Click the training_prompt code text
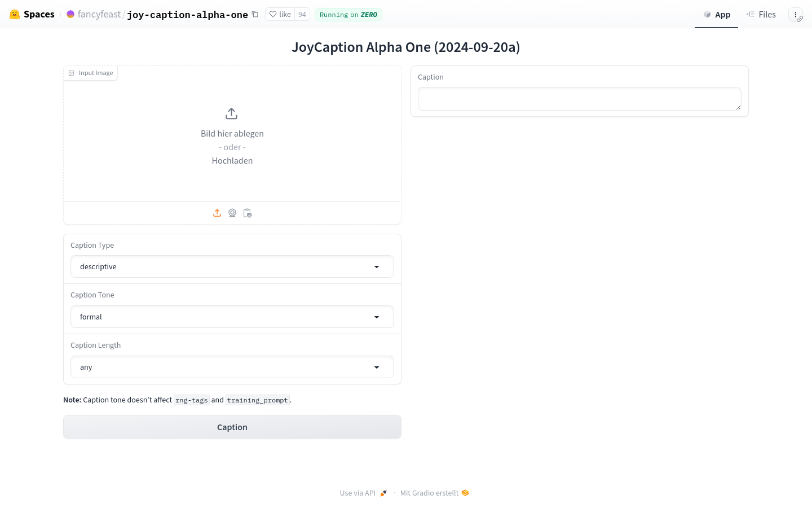The width and height of the screenshot is (812, 508). 258,400
